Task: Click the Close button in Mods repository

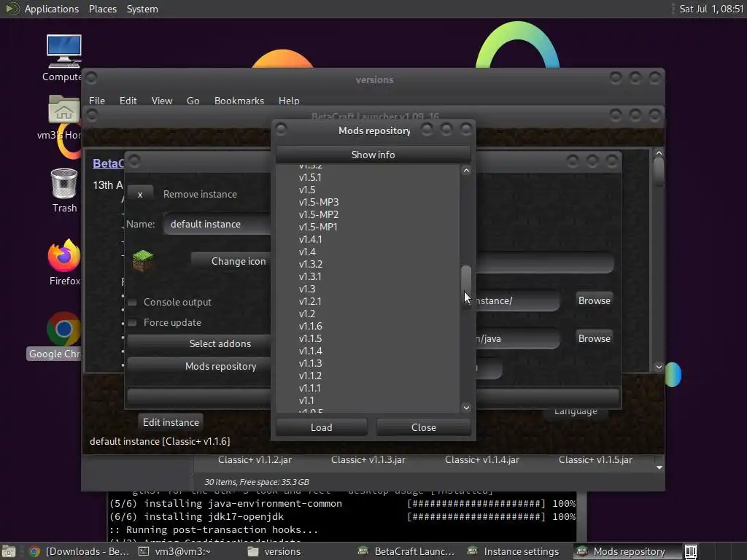Action: coord(424,427)
